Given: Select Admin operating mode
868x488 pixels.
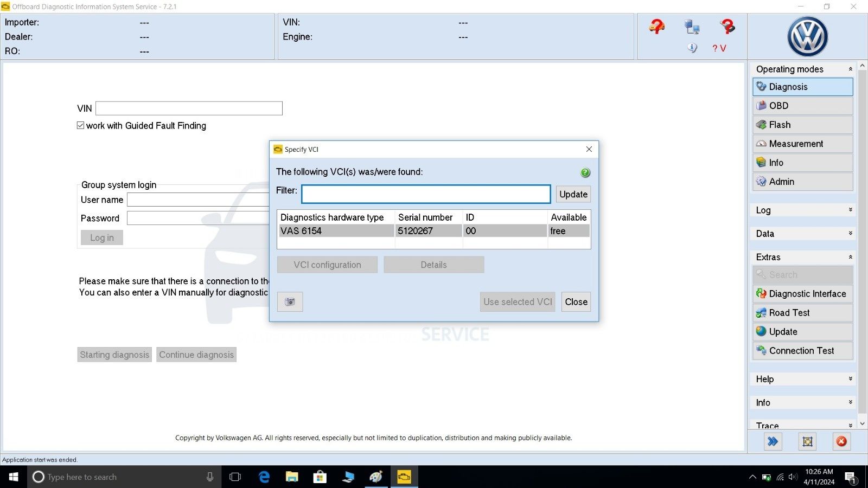Looking at the screenshot, I should coord(803,182).
